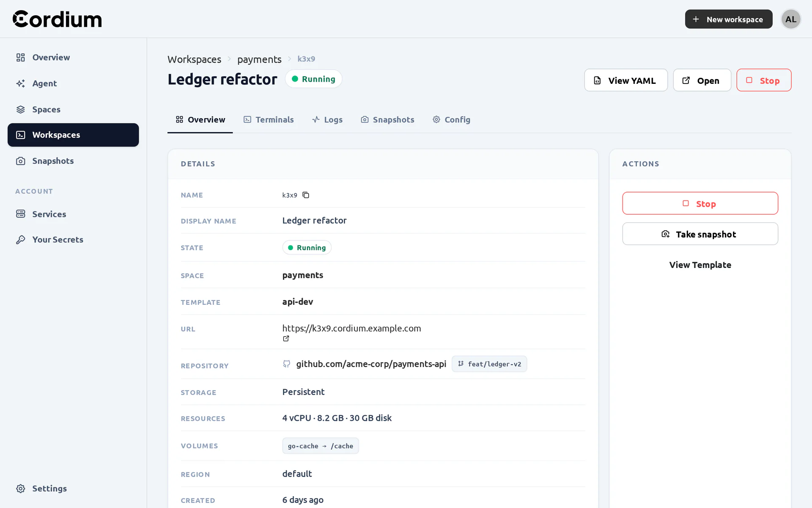Click the stop square icon in Actions
812x508 pixels.
(x=686, y=204)
